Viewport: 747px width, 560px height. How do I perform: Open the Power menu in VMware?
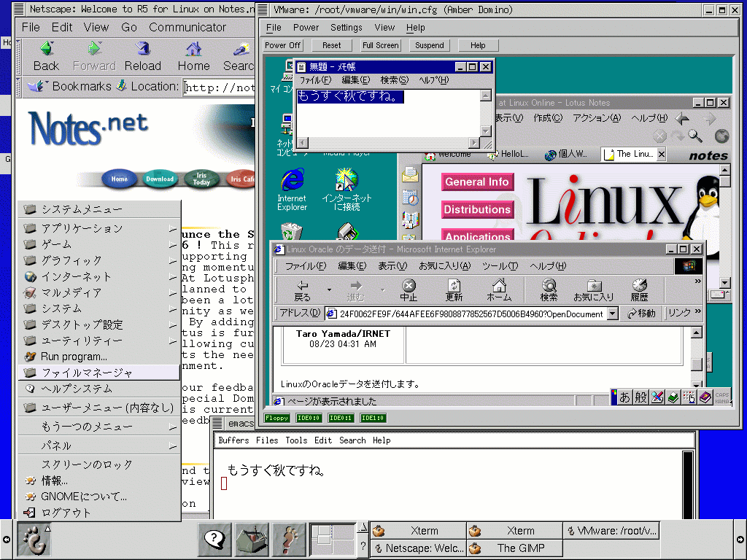pyautogui.click(x=306, y=28)
